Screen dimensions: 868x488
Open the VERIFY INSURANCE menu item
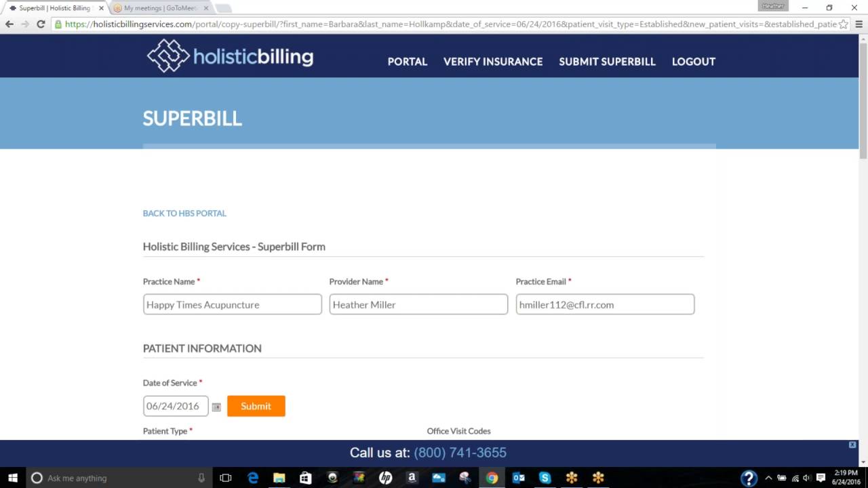click(493, 62)
